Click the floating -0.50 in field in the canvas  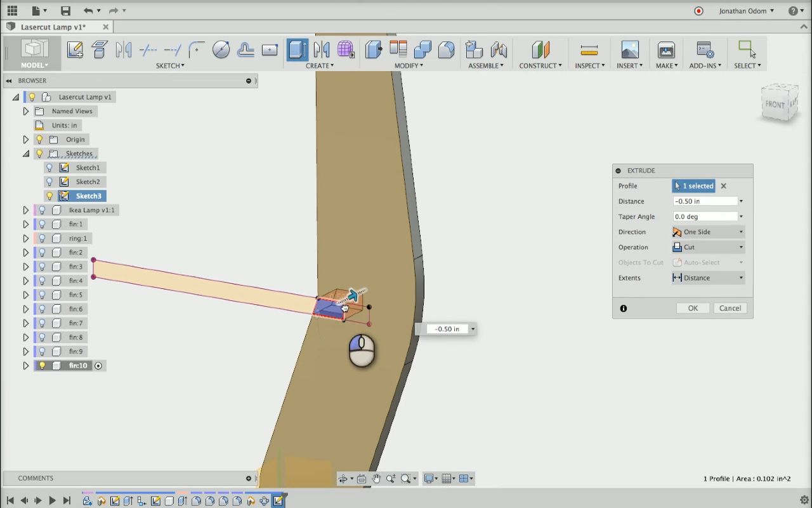(447, 329)
